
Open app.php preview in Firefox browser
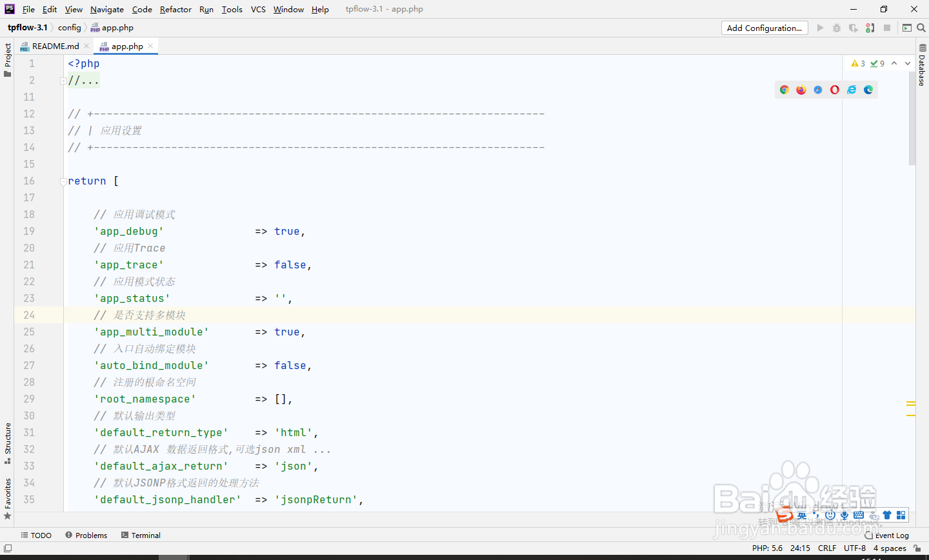coord(801,90)
